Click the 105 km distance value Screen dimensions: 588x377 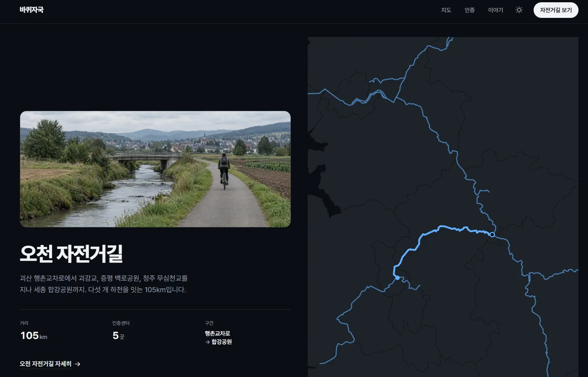point(34,336)
